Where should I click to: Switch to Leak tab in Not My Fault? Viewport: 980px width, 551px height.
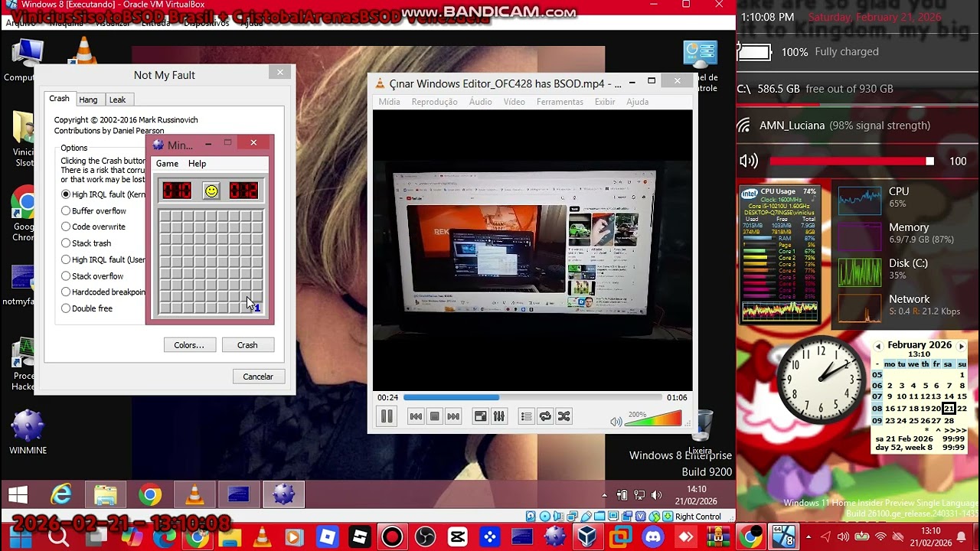coord(117,99)
